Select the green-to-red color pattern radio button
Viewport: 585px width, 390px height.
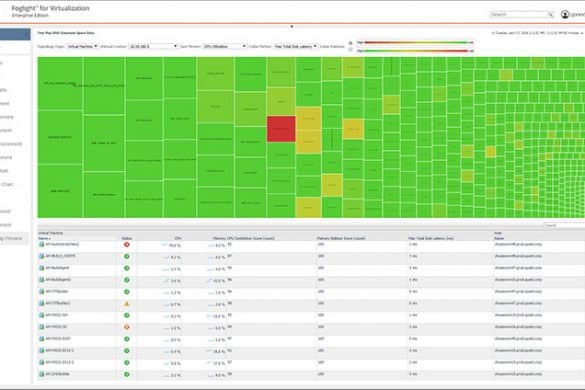click(x=350, y=50)
